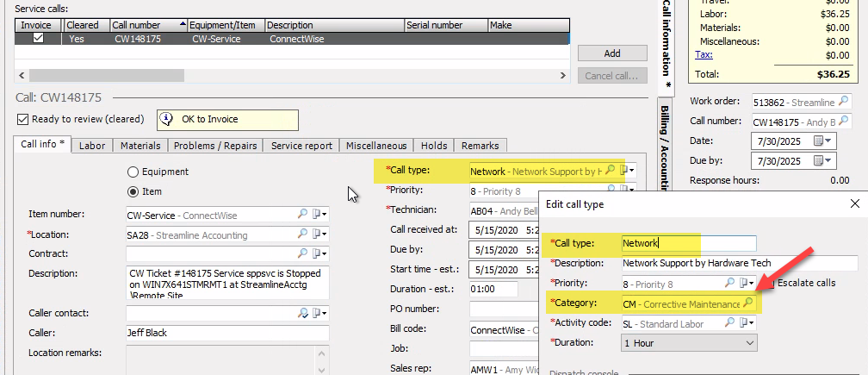Open Call type flag options menu
868x375 pixels.
click(x=627, y=171)
